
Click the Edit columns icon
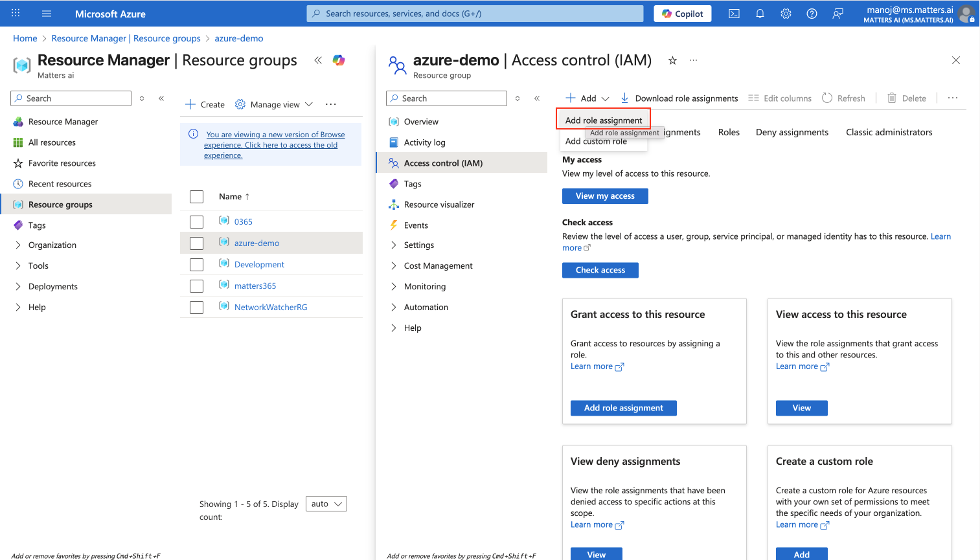(753, 98)
